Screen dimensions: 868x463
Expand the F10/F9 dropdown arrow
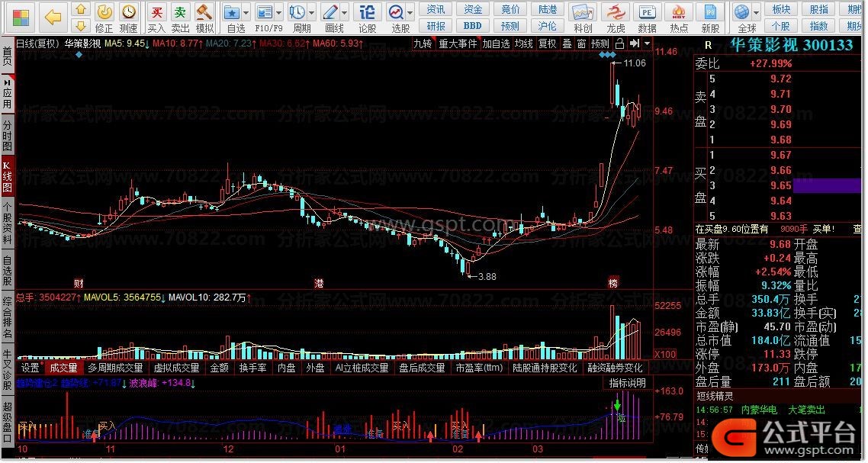click(279, 12)
